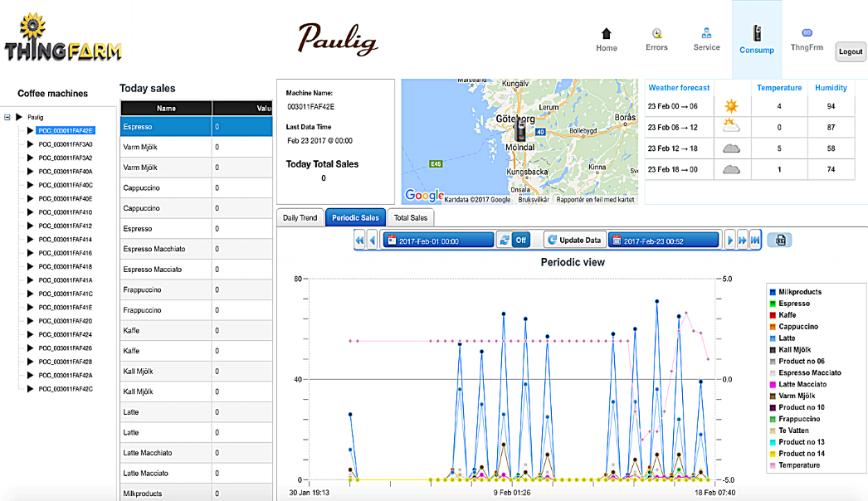Screen dimensions: 868x501
Task: Switch to the Periodic Sales tab
Action: (355, 218)
